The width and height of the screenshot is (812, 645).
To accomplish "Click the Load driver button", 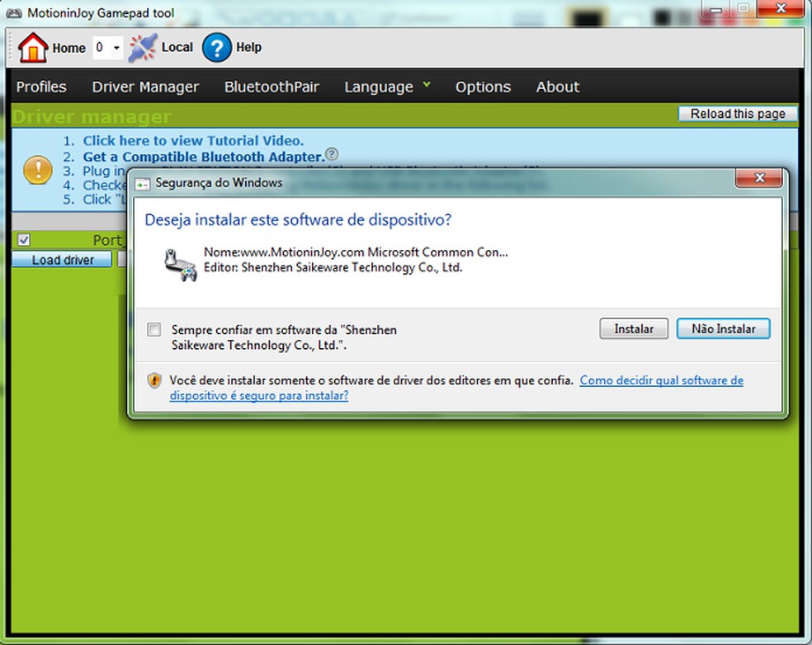I will (62, 260).
